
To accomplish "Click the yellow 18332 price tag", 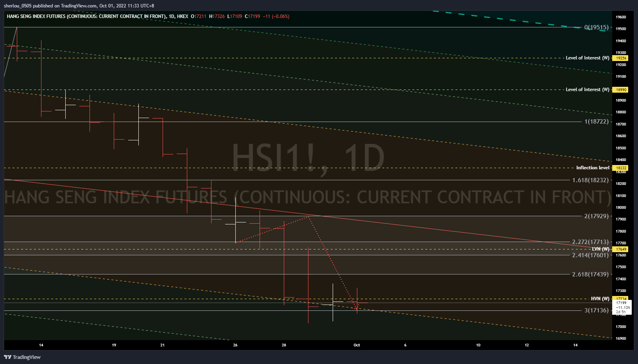I will point(620,168).
